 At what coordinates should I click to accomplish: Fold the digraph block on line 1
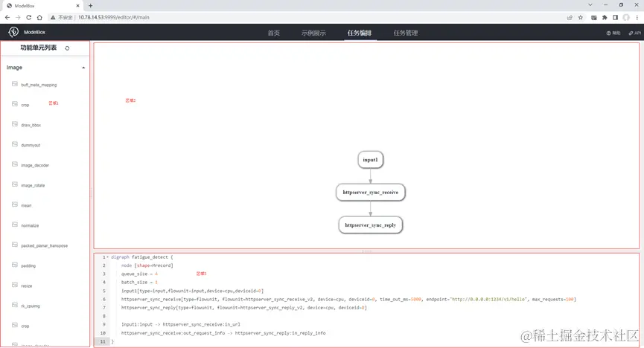pyautogui.click(x=108, y=257)
